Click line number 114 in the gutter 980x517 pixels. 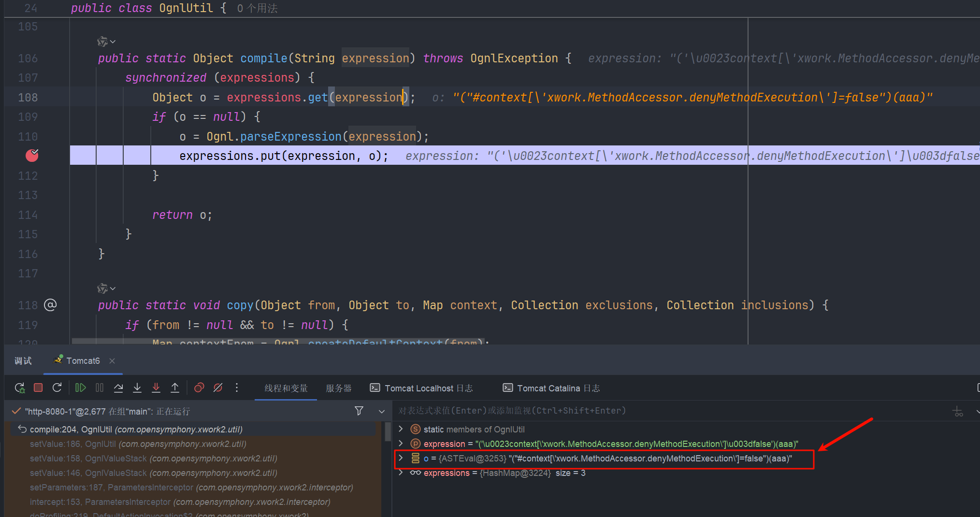[28, 215]
